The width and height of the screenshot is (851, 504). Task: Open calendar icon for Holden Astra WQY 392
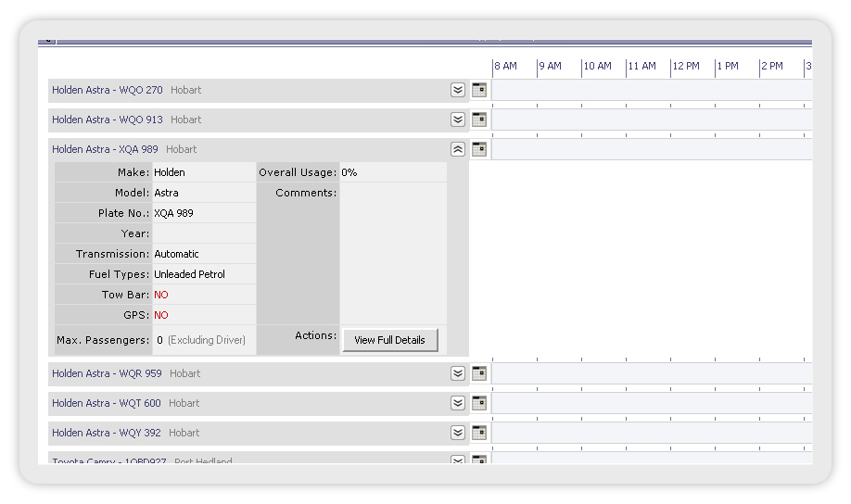(x=479, y=433)
